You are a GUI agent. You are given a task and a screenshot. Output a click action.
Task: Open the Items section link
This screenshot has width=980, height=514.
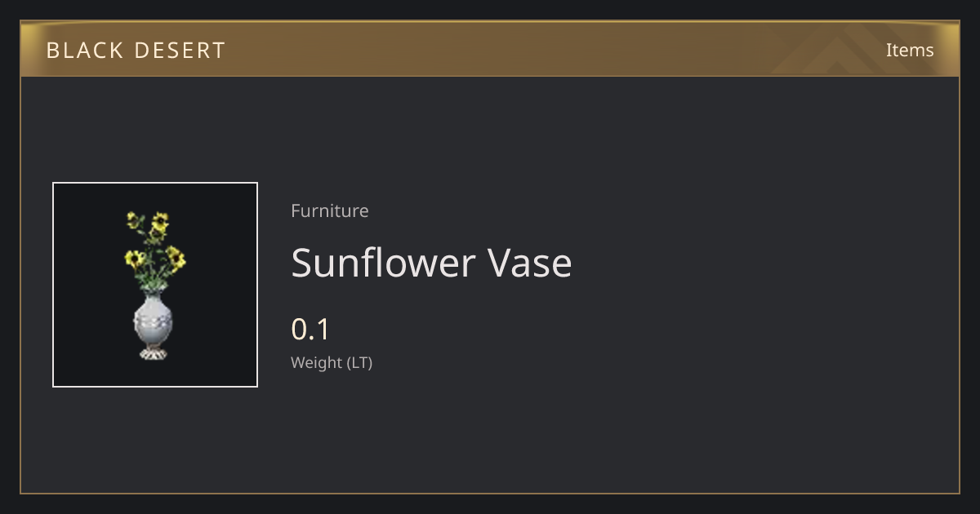point(910,50)
